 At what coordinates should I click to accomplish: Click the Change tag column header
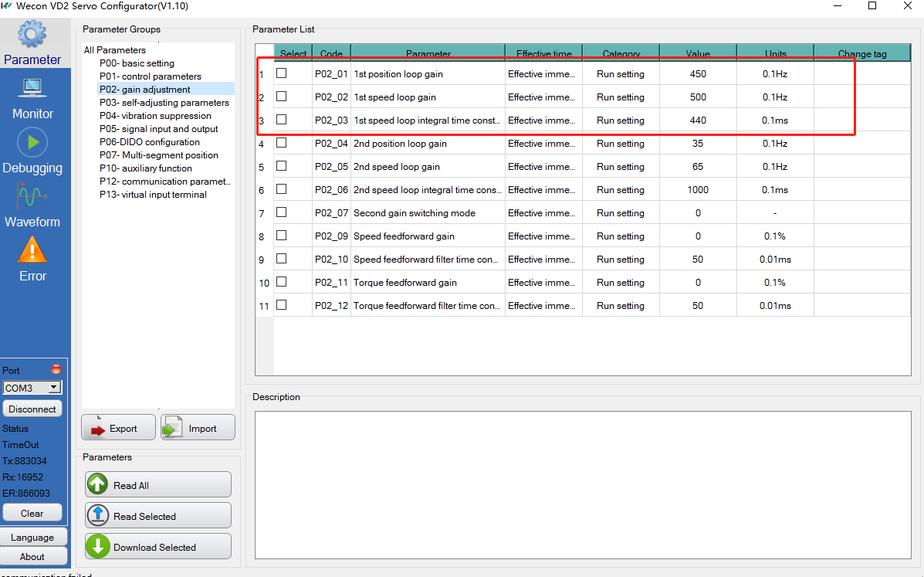(x=861, y=53)
